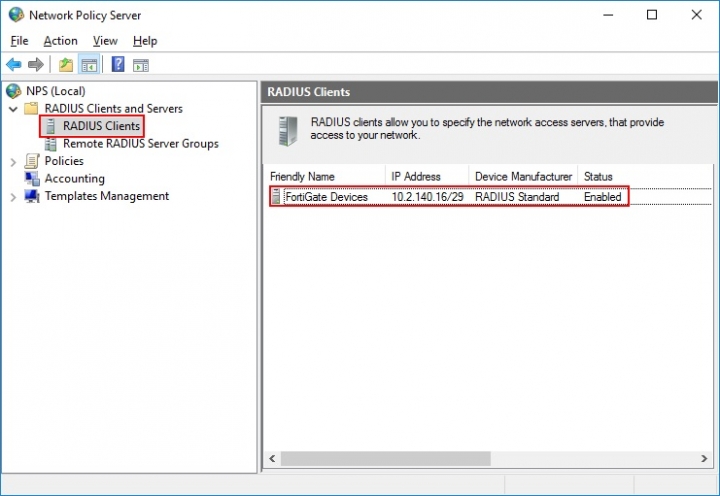Click the horizontal scrollbar left arrow
The height and width of the screenshot is (496, 720).
(x=272, y=458)
